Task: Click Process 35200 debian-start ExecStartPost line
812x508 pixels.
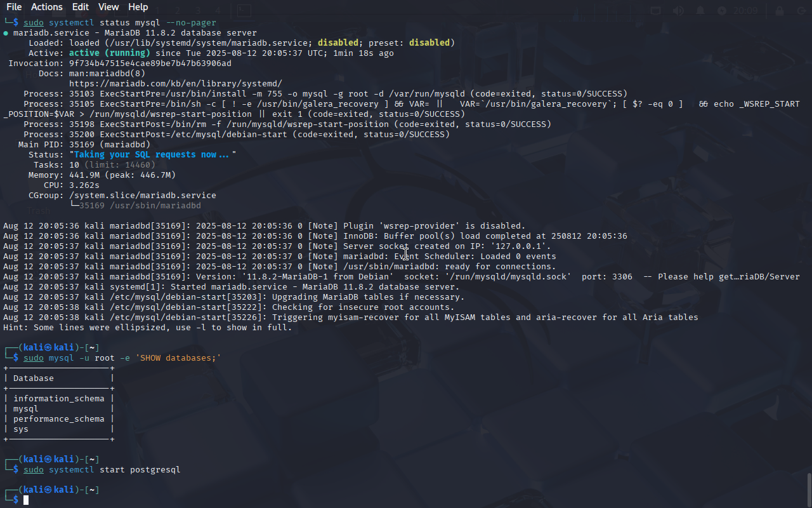Action: click(x=237, y=135)
